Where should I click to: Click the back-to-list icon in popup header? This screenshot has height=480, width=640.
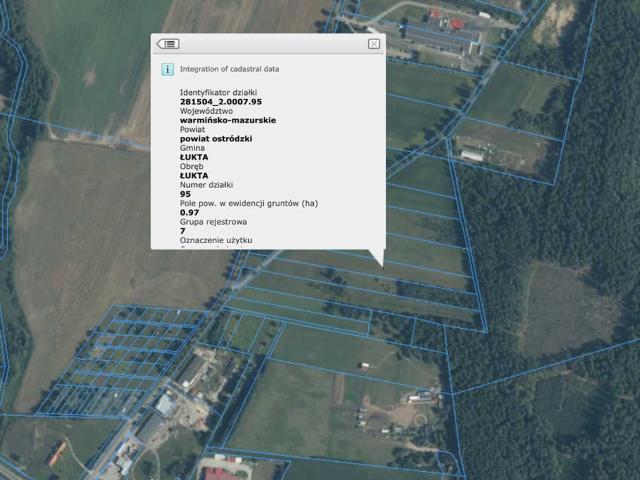pos(168,44)
